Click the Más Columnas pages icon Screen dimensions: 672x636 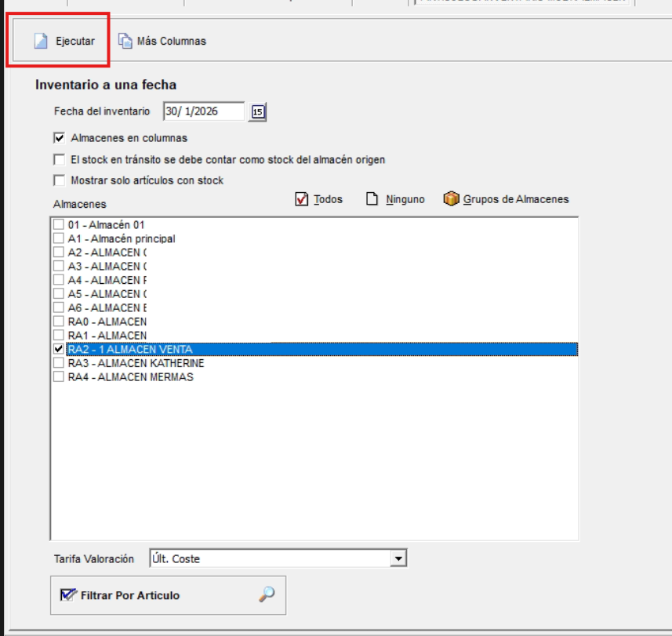pos(125,41)
